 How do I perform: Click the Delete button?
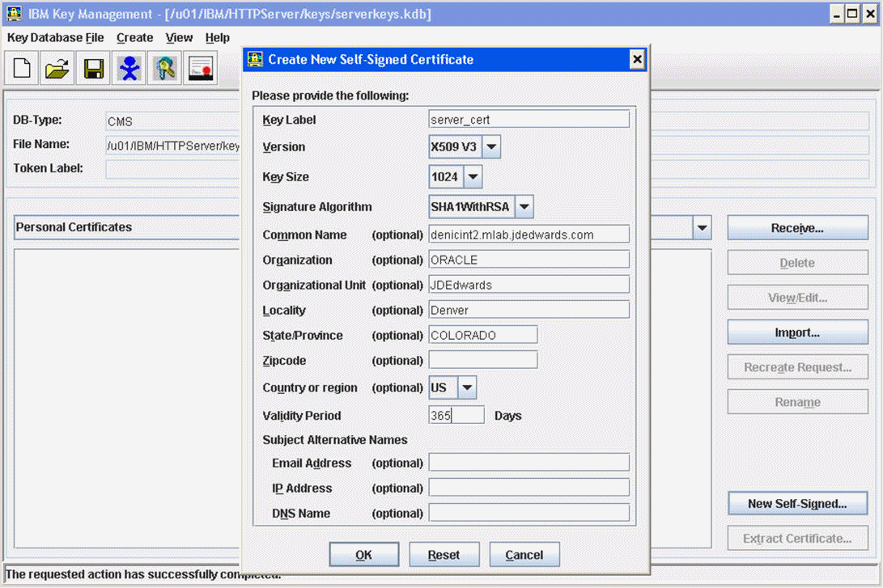(797, 263)
